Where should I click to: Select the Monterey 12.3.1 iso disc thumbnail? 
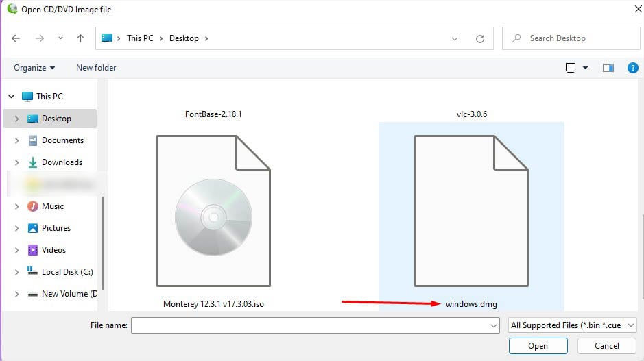pos(213,211)
